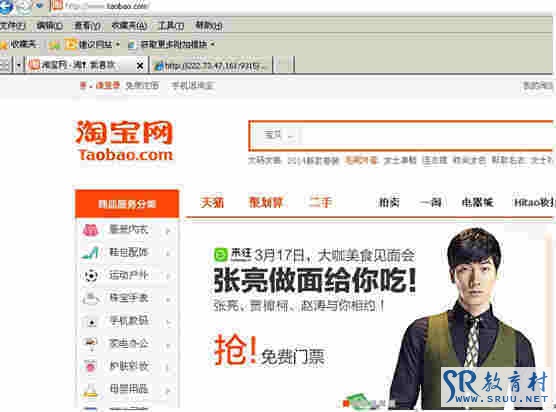Close the Taobao browser tab
Viewport: 556px width, 412px height.
pos(140,66)
